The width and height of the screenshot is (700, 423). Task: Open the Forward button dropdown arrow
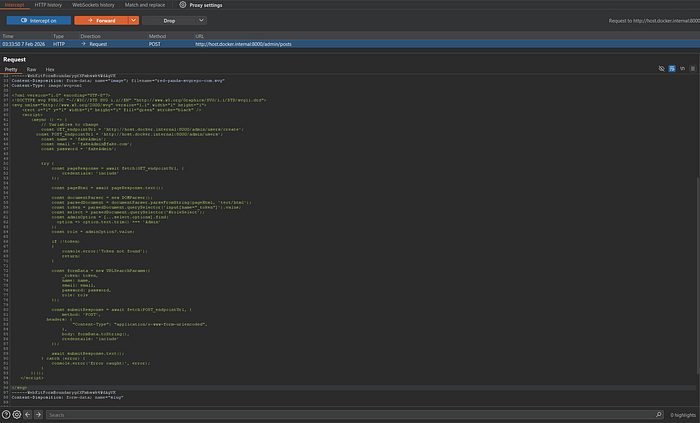pos(133,21)
